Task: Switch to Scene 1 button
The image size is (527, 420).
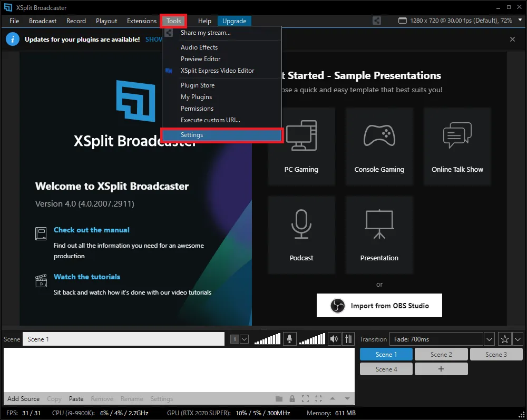Action: coord(386,355)
